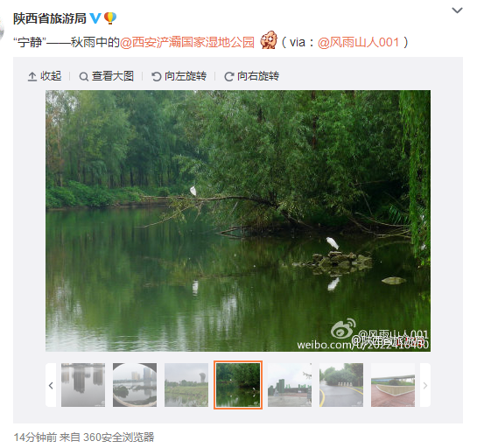Click the blue verified V badge
This screenshot has width=477, height=448.
tap(95, 18)
